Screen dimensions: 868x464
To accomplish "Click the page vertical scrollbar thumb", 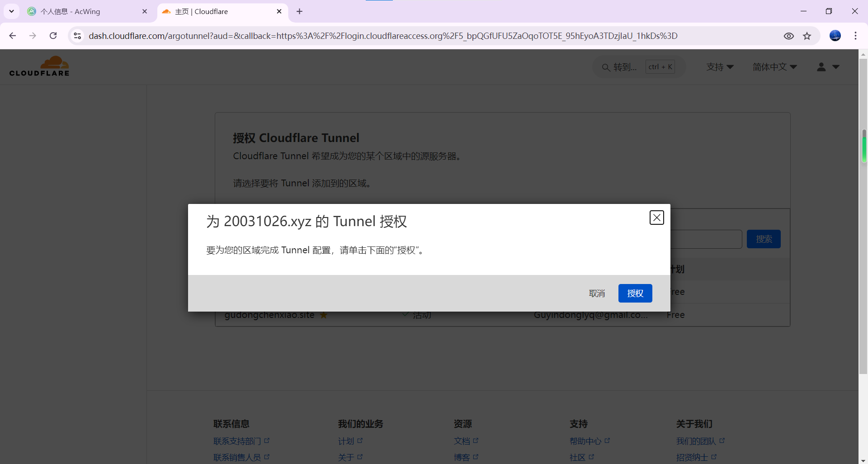I will point(863,216).
